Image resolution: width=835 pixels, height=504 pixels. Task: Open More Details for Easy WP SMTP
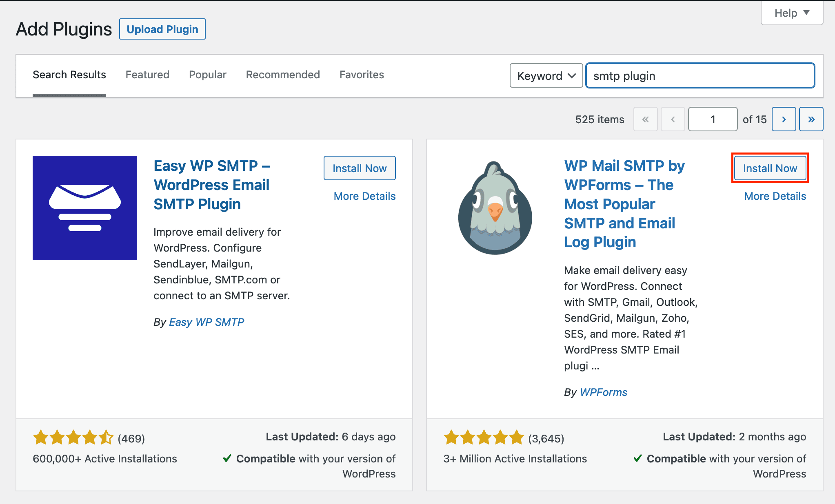point(364,196)
